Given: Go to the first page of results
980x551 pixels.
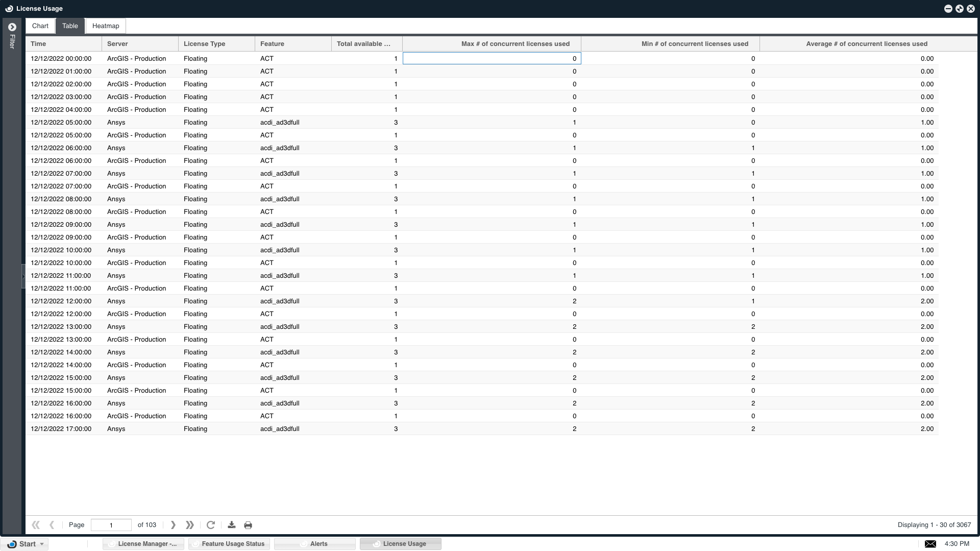Looking at the screenshot, I should [x=35, y=525].
